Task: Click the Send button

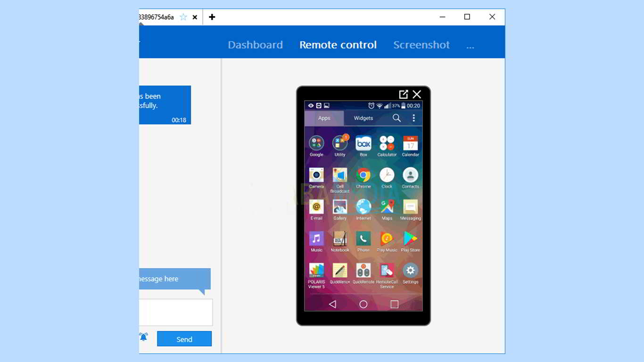Action: pos(184,338)
